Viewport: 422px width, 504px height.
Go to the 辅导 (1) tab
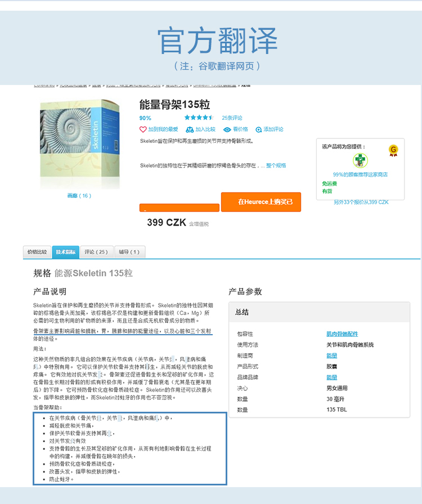129,252
